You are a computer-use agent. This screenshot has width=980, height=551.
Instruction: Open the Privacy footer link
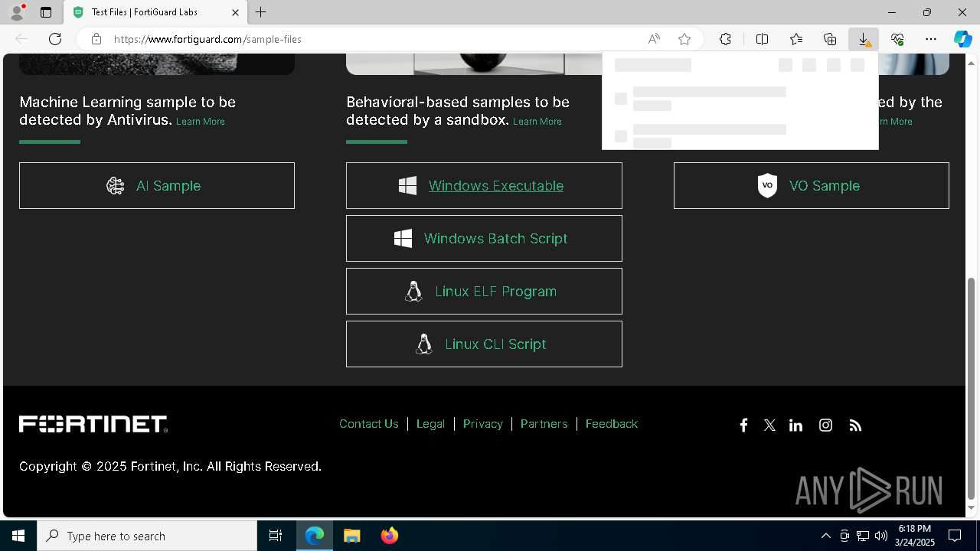(482, 424)
